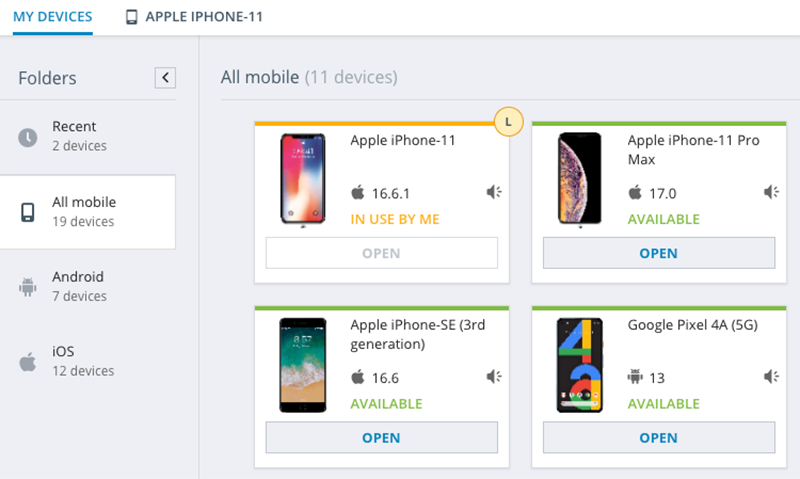
Task: Click the L badge on the iPhone-11 card
Action: point(508,121)
